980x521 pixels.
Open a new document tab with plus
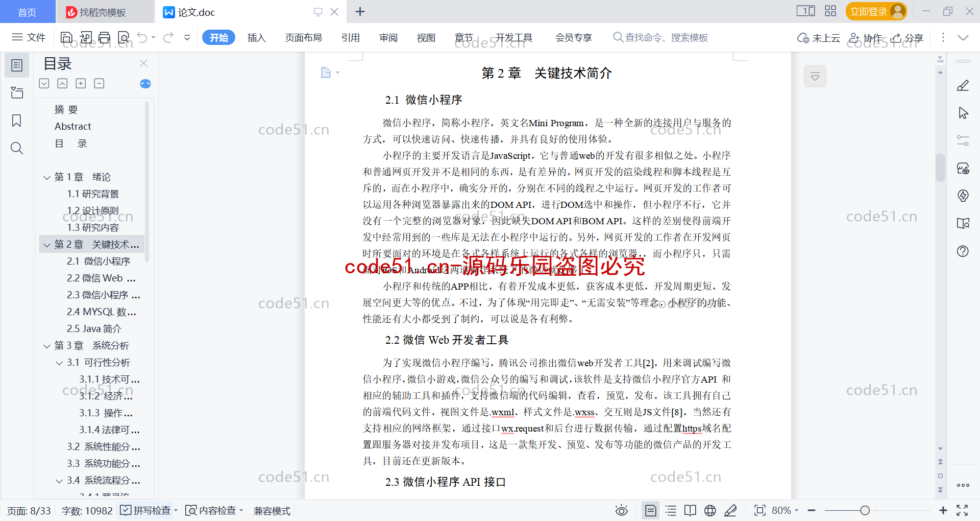point(360,11)
